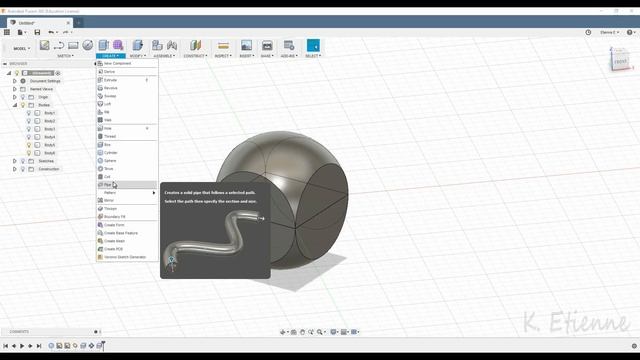Play the timeline with play button
The width and height of the screenshot is (640, 360).
pyautogui.click(x=22, y=346)
